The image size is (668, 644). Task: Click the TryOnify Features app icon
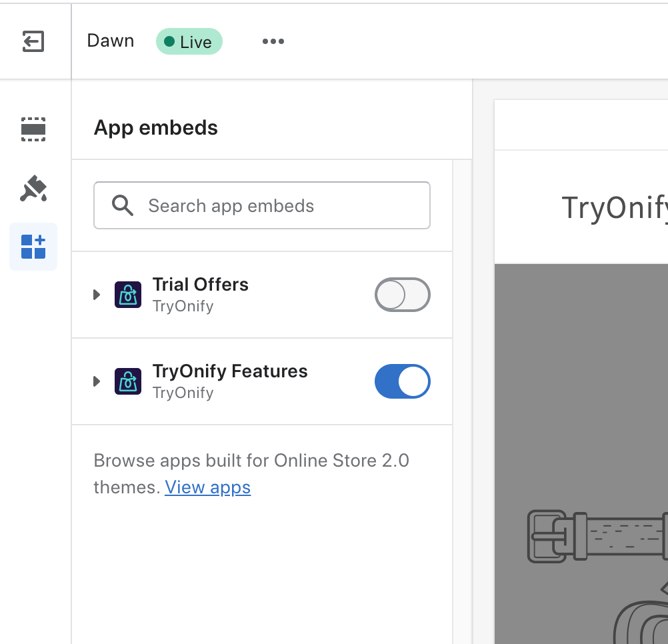point(128,381)
